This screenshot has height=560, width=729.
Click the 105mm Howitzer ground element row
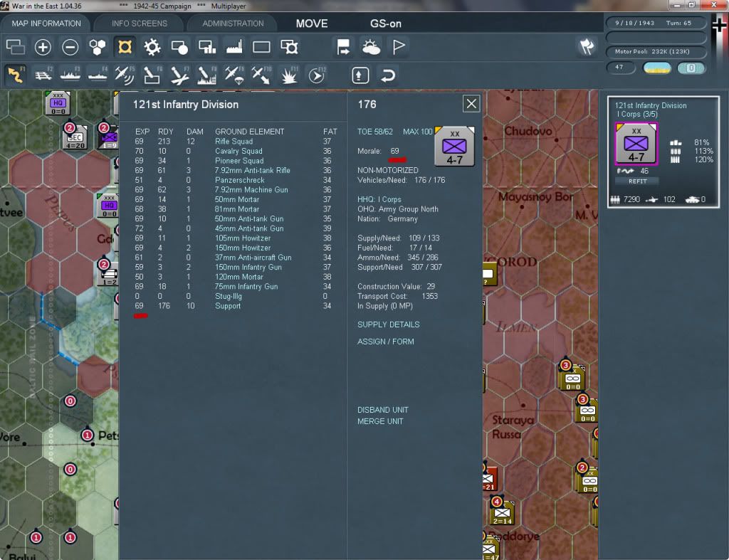[x=233, y=238]
